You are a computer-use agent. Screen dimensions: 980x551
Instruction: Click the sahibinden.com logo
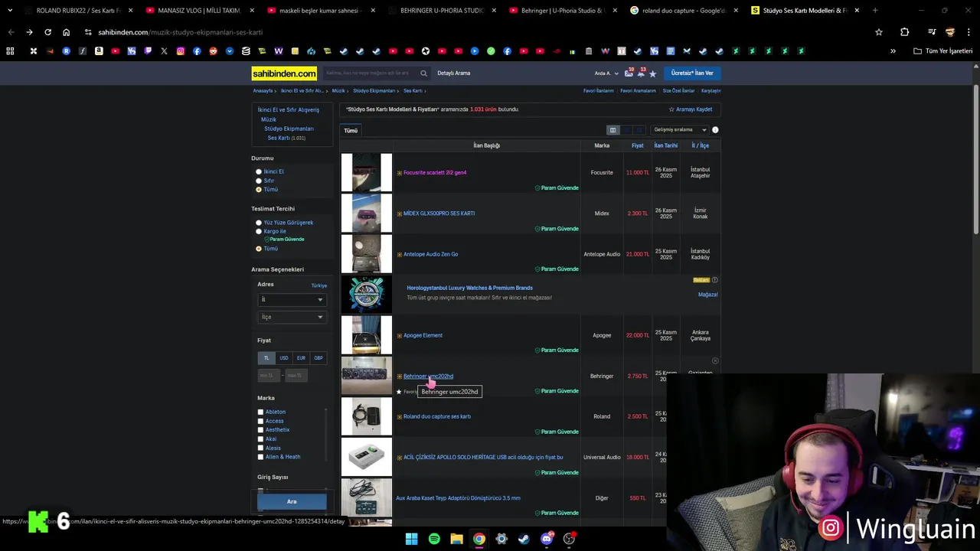[284, 73]
